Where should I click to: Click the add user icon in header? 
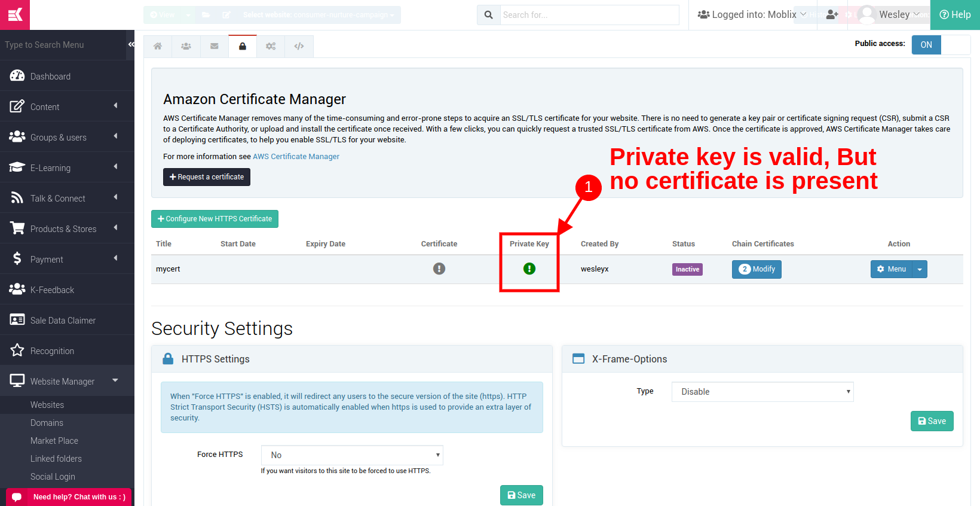pyautogui.click(x=832, y=14)
